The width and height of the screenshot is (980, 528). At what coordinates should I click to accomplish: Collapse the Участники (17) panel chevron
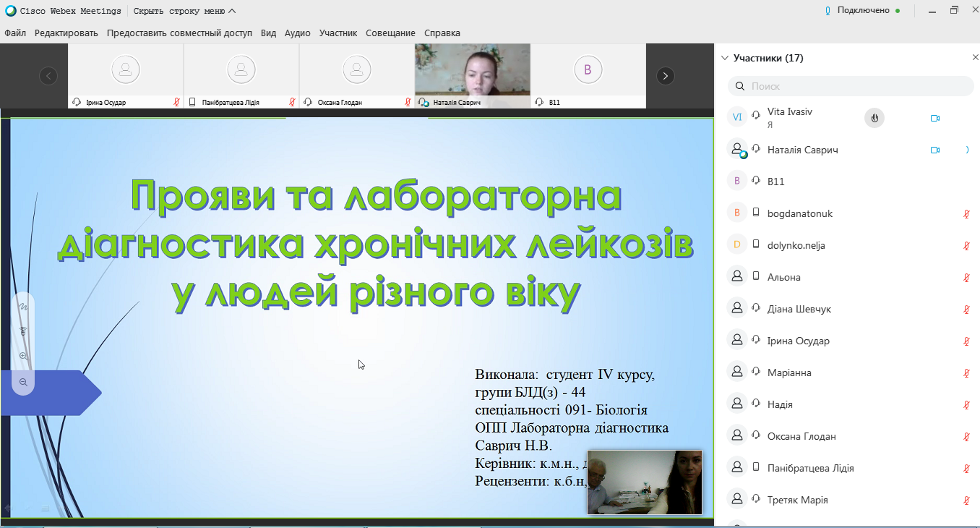(723, 58)
